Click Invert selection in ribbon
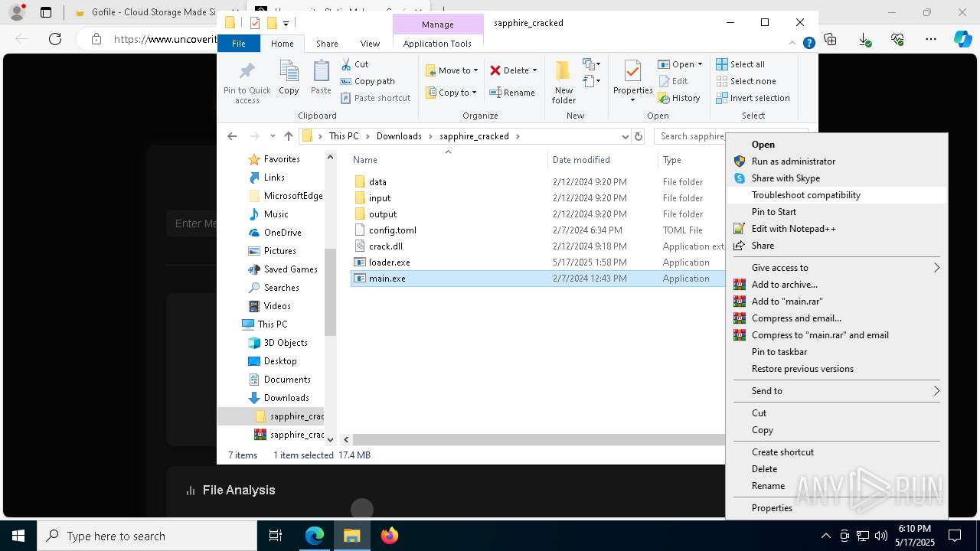Screen dimensions: 980x551 [x=753, y=98]
